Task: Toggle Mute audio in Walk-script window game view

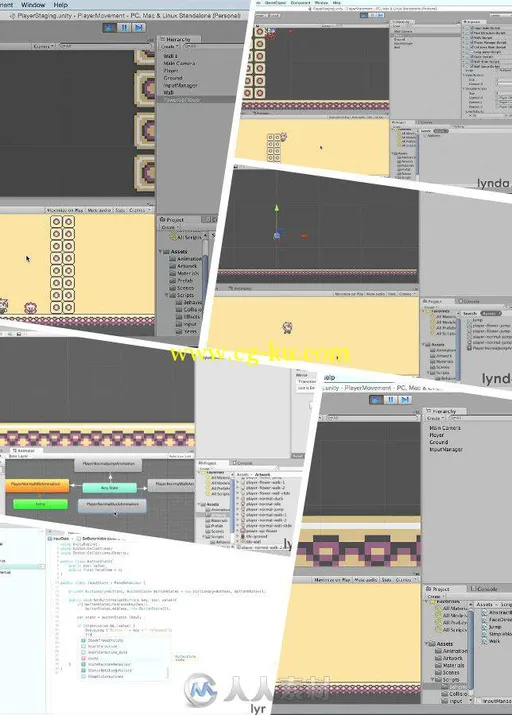Action: click(x=367, y=580)
